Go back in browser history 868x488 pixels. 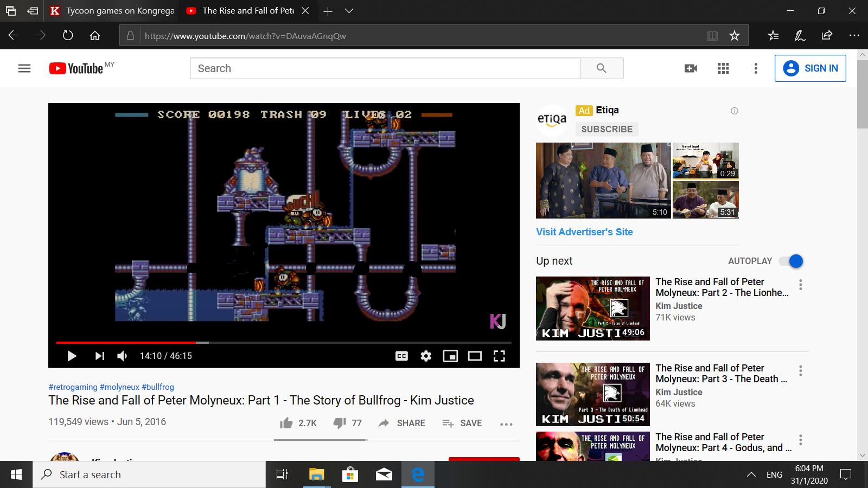pyautogui.click(x=14, y=36)
